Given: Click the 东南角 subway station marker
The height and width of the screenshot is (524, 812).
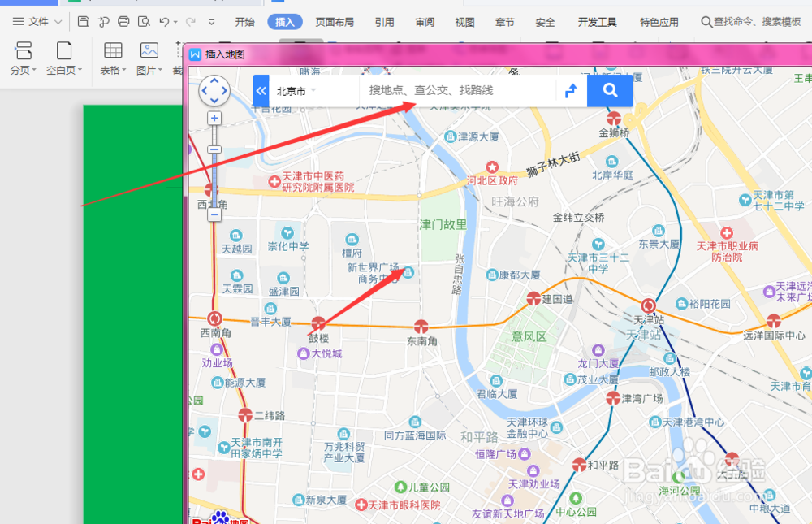Looking at the screenshot, I should pos(421,326).
